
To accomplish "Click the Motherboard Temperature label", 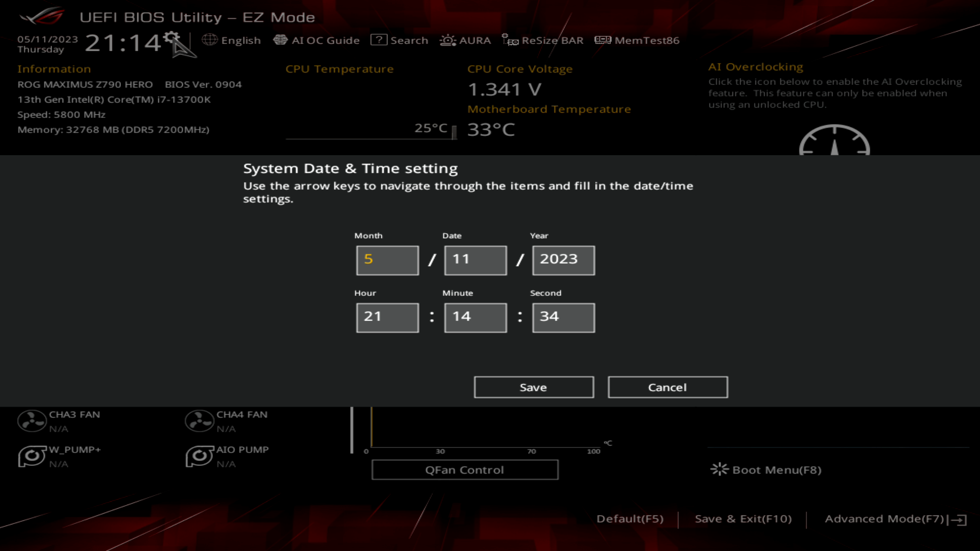I will click(x=549, y=109).
